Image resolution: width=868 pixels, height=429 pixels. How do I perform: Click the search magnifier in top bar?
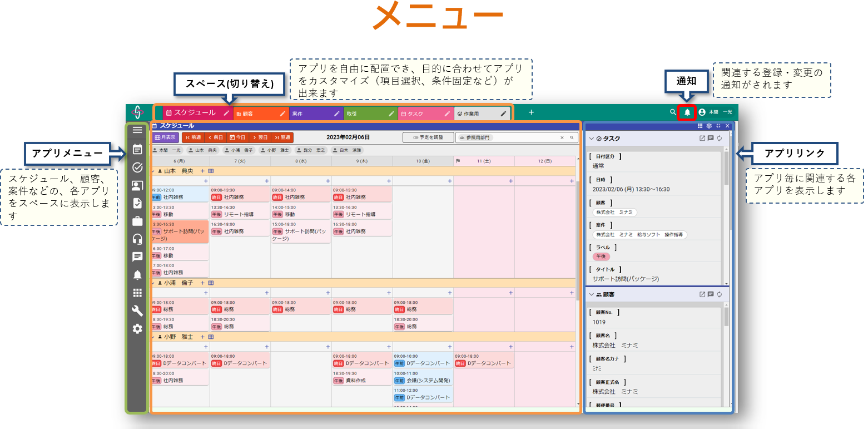pyautogui.click(x=673, y=112)
